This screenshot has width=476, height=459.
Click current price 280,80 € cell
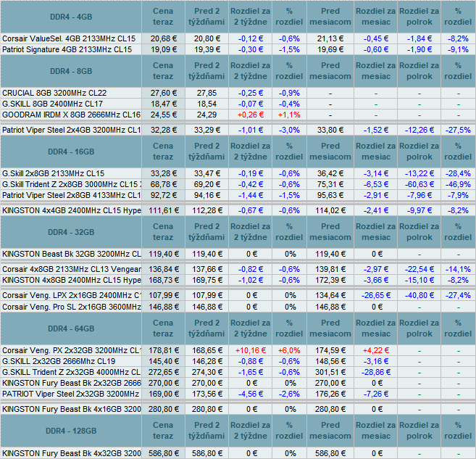(163, 409)
